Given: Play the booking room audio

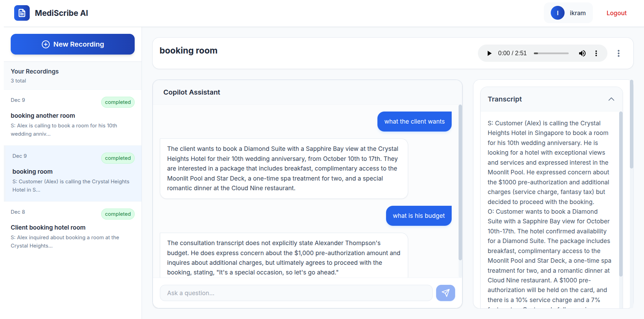Looking at the screenshot, I should coord(489,53).
